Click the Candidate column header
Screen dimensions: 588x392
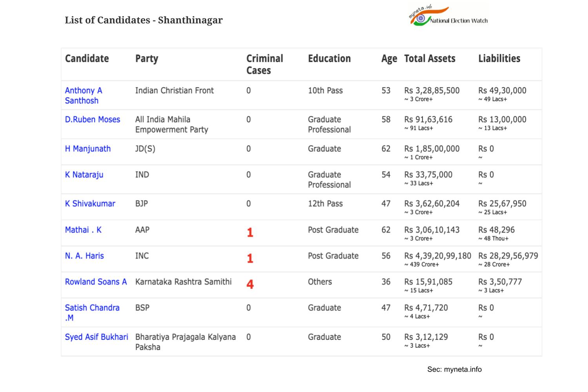(x=87, y=59)
